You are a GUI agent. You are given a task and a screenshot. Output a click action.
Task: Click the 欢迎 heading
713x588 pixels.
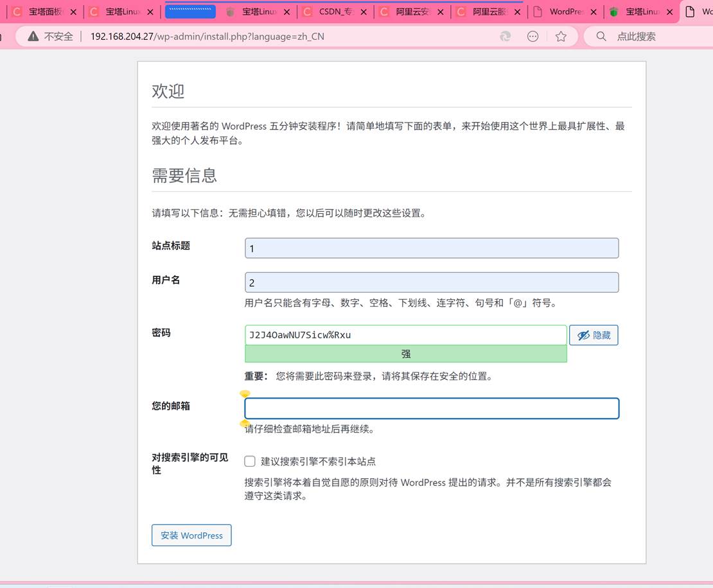[168, 91]
